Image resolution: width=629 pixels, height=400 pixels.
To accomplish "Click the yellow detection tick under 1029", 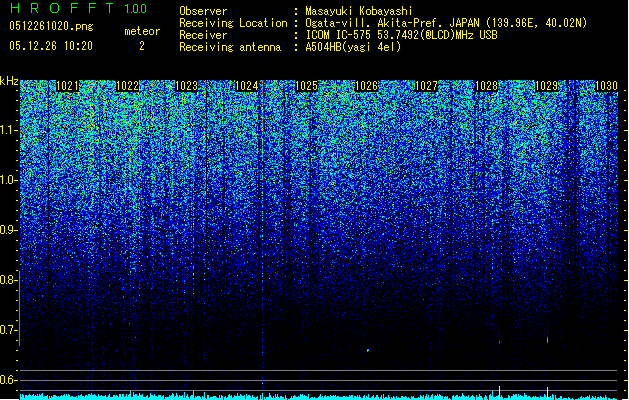I will 547,393.
